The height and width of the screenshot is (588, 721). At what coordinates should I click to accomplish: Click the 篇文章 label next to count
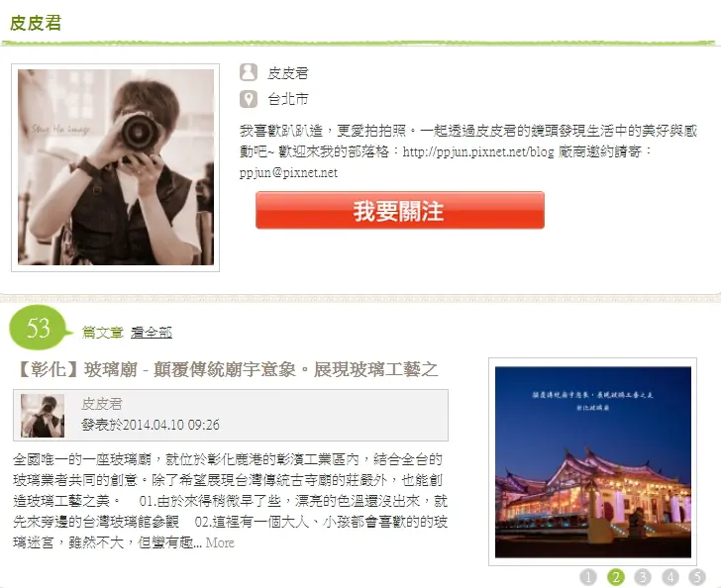103,332
